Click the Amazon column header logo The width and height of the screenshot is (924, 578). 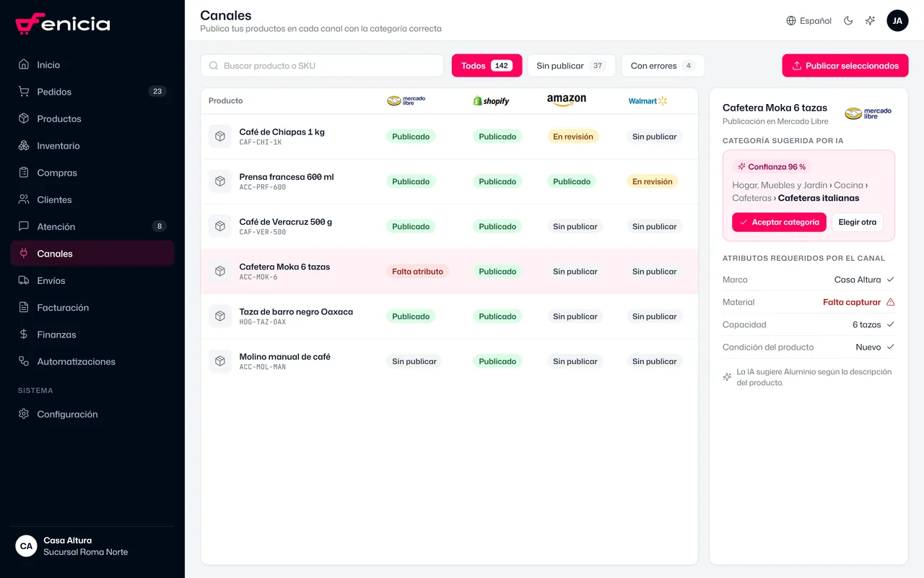(x=567, y=100)
